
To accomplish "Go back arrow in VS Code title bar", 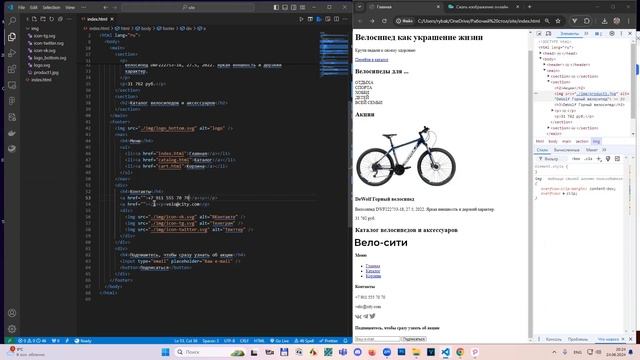I will click(106, 7).
